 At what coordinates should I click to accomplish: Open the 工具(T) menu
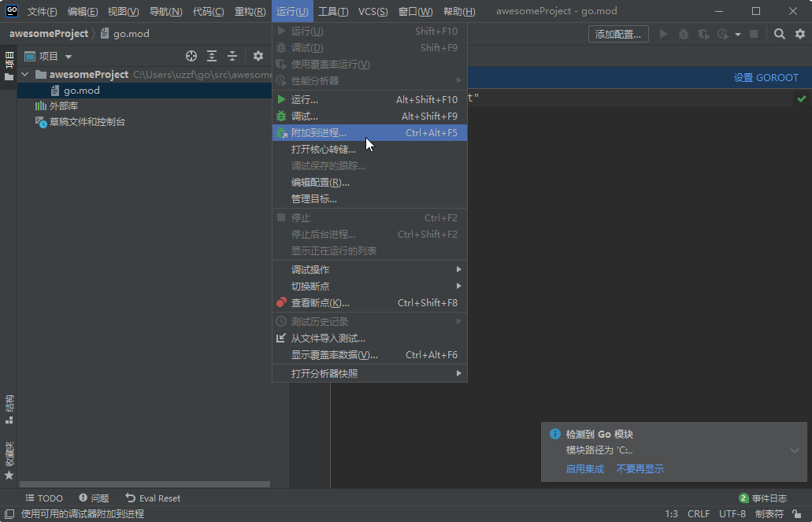333,11
